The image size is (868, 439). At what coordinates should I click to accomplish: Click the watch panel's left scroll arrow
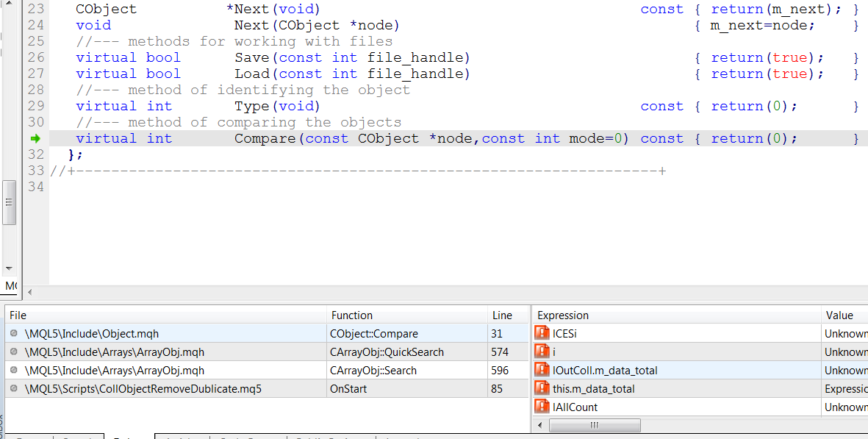540,425
